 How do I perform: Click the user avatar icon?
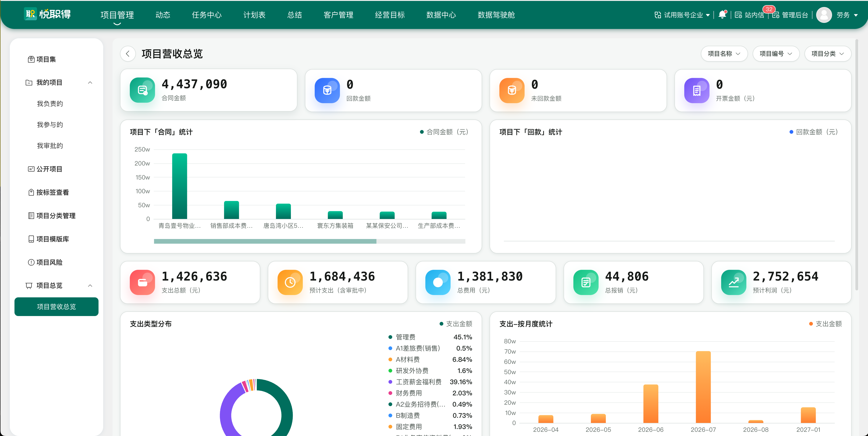pos(824,15)
